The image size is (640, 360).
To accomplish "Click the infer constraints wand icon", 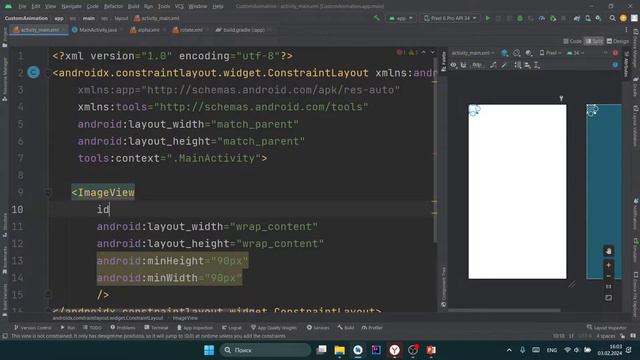I will click(x=504, y=65).
